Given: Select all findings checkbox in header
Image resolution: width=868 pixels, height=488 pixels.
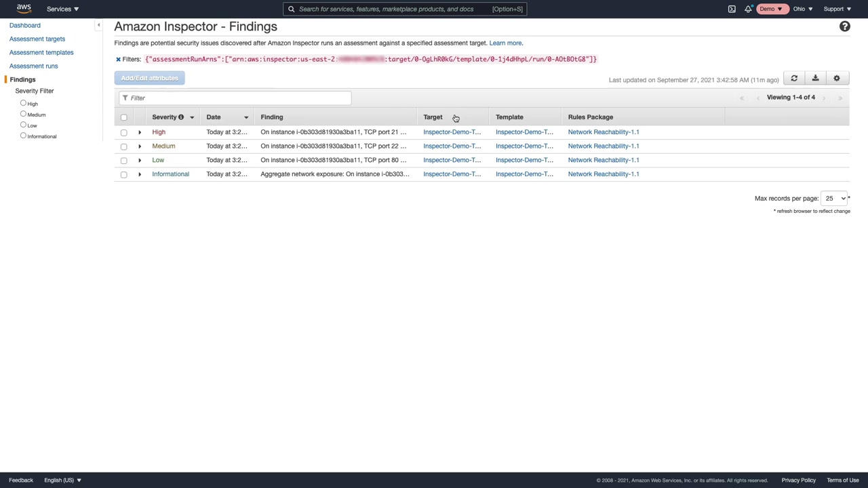Looking at the screenshot, I should pyautogui.click(x=123, y=117).
